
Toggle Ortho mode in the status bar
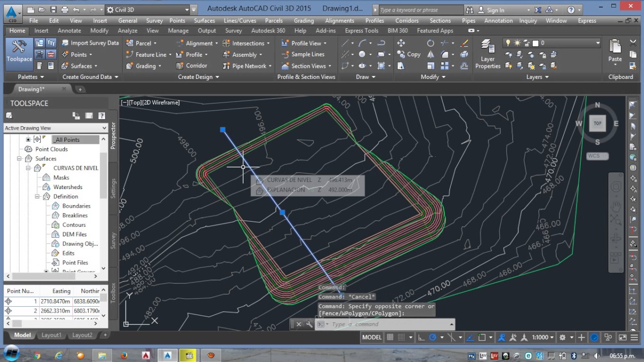click(x=421, y=337)
